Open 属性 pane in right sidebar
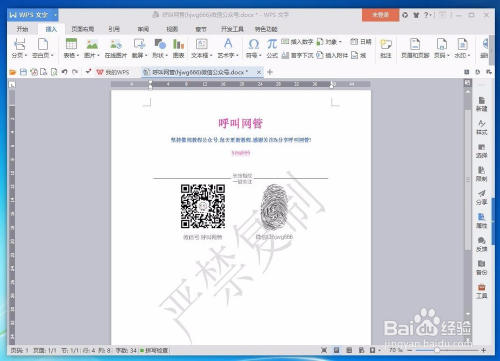This screenshot has width=500, height=361. click(481, 221)
